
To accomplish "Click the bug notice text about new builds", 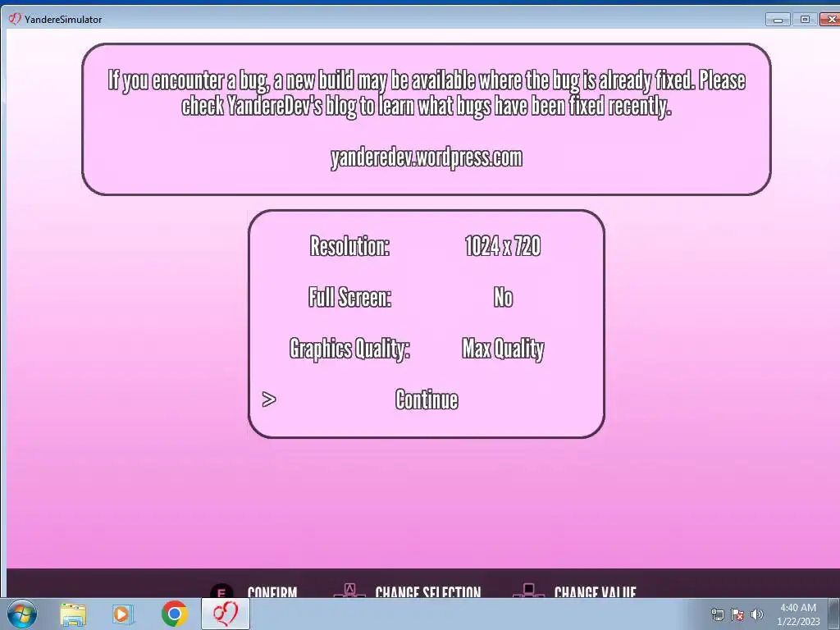I will 427,94.
